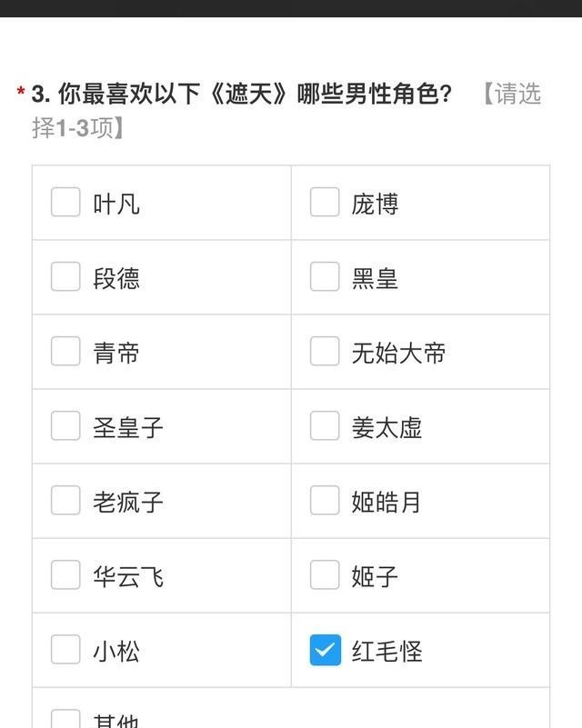The width and height of the screenshot is (582, 728).
Task: Uncheck the selected 红毛怪 checkbox
Action: pos(326,650)
